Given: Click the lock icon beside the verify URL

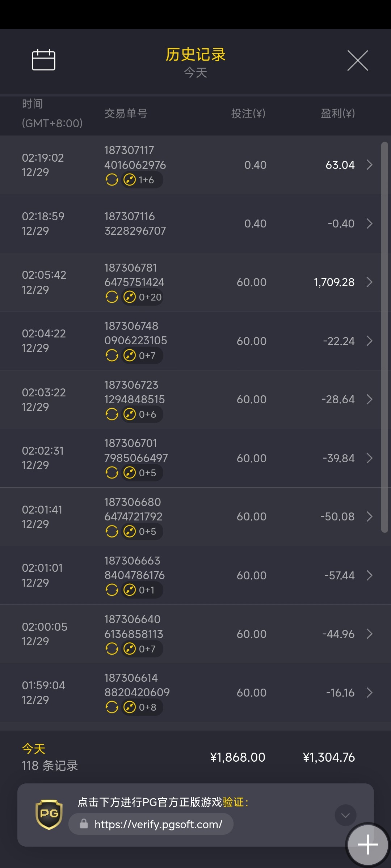Looking at the screenshot, I should 84,824.
